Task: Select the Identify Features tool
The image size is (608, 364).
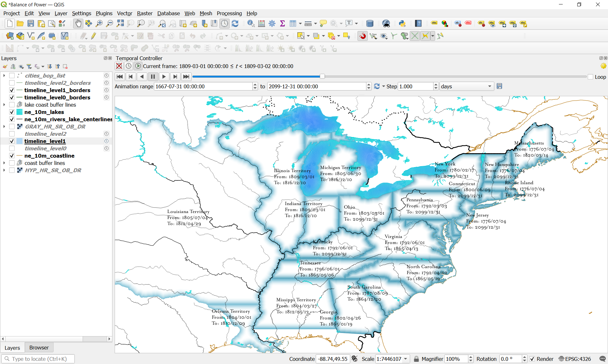Action: (x=250, y=23)
